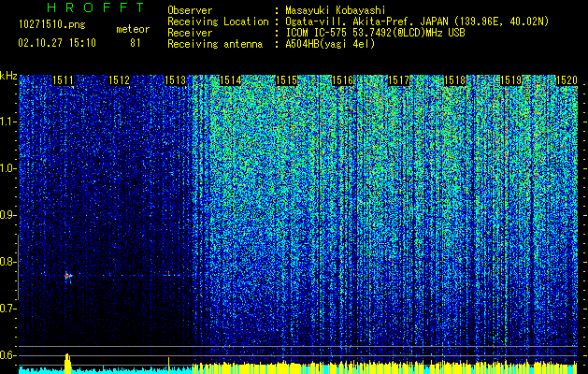This screenshot has width=588, height=374.
Task: Click the small echo spot near 1513
Action: point(169,273)
